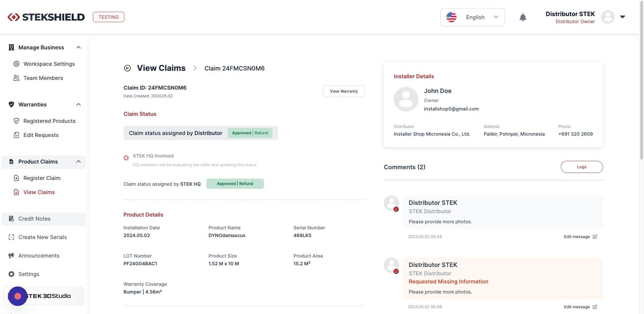
Task: Click the Claim 24FMCSN0M6 breadcrumb text
Action: tap(234, 68)
